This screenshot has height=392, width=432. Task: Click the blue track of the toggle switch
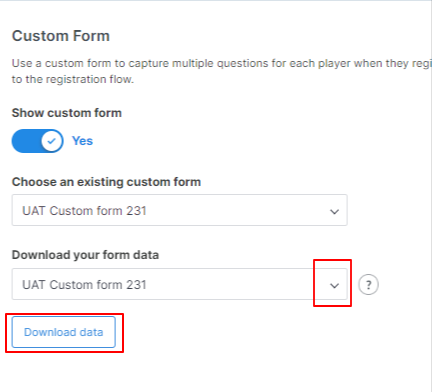click(27, 141)
